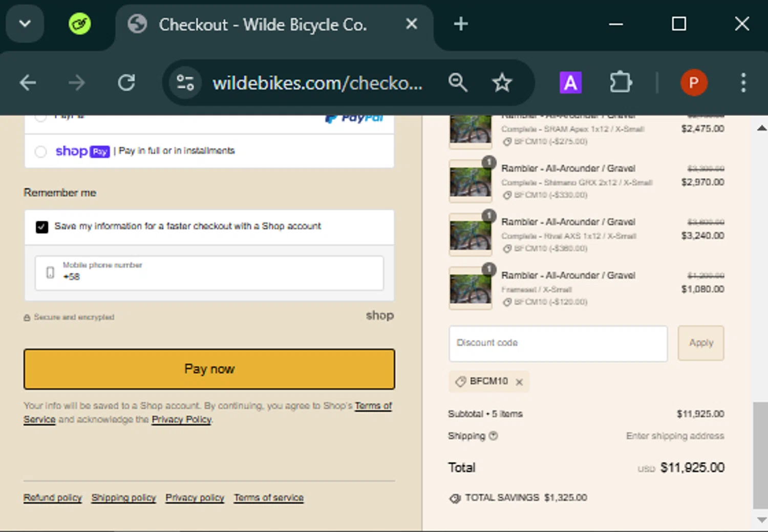
Task: Click the $11,925.00 total amount
Action: [x=692, y=467]
